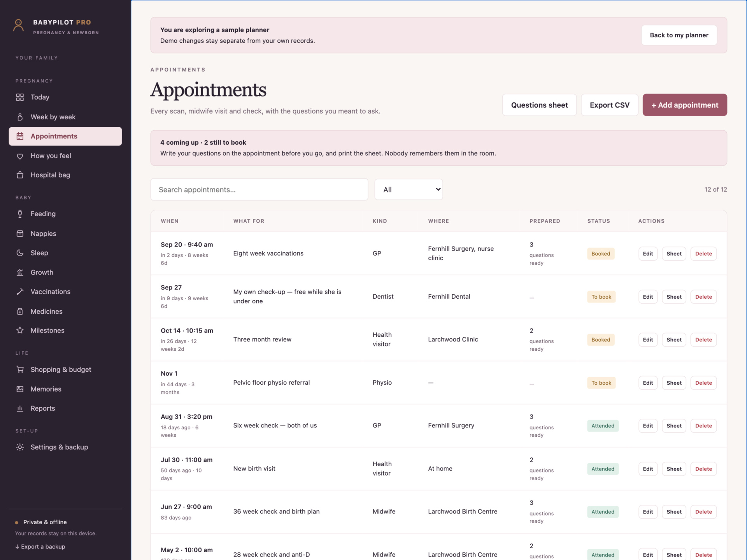Navigate to Vaccinations
The width and height of the screenshot is (747, 560).
point(65,292)
